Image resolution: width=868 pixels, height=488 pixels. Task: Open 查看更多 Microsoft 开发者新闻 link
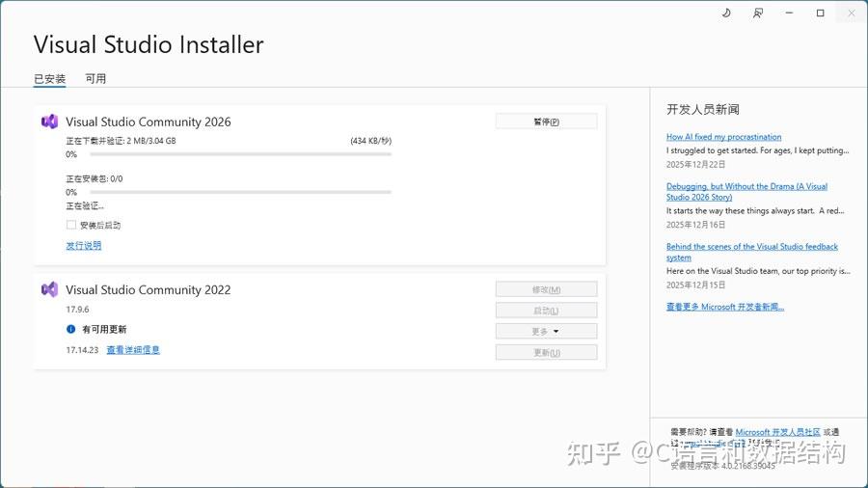click(725, 307)
